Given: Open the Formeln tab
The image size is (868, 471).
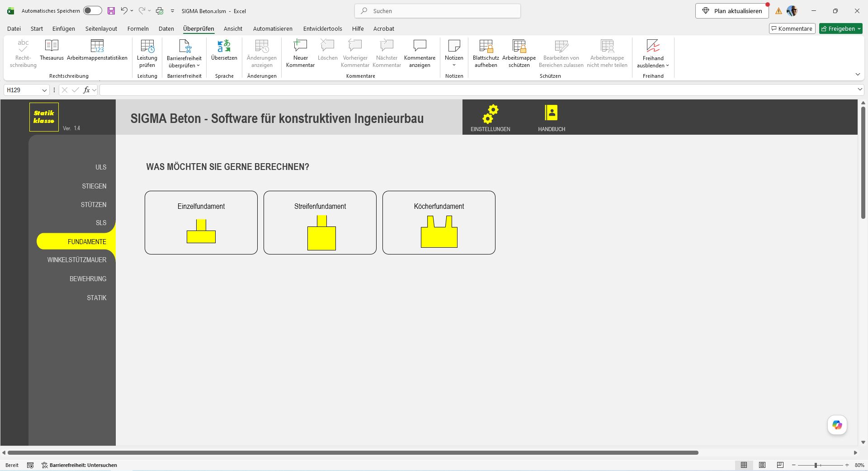Looking at the screenshot, I should coord(138,28).
